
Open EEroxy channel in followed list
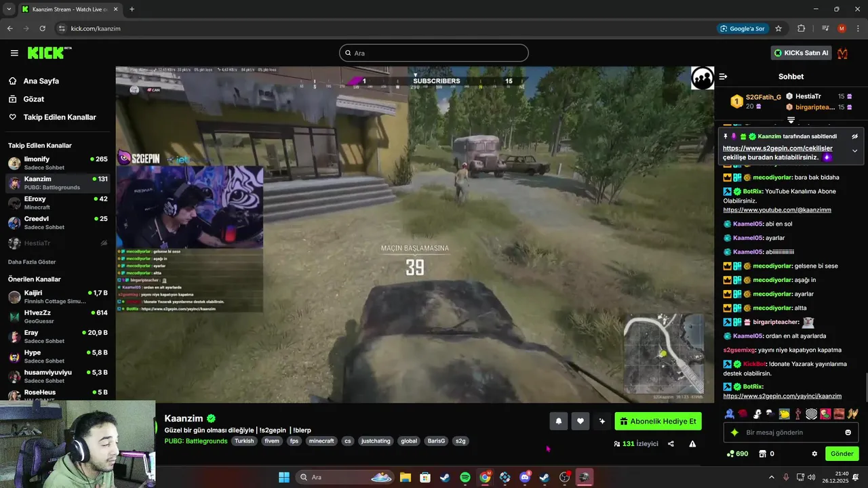(58, 203)
